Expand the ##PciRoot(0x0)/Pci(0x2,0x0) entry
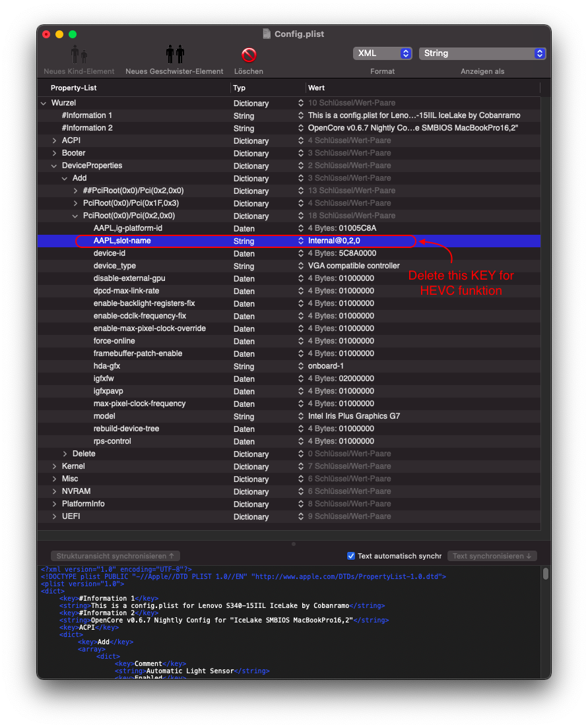This screenshot has height=728, width=588. pos(75,191)
